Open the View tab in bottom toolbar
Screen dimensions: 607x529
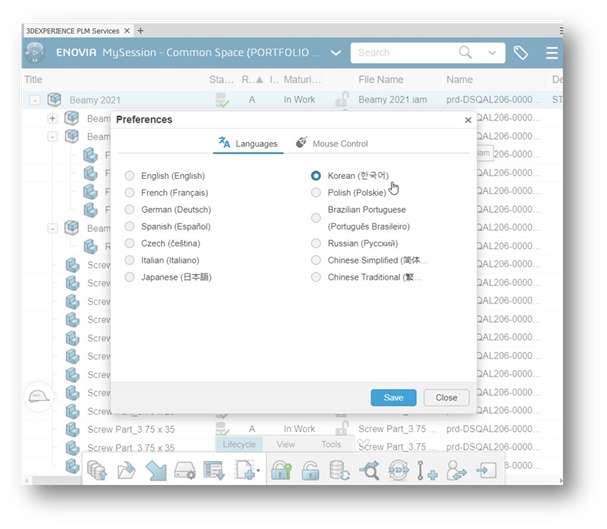coord(286,444)
